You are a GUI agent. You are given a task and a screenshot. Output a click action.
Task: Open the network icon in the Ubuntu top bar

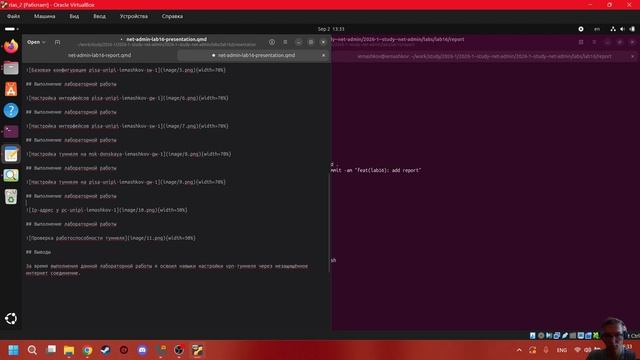click(613, 29)
